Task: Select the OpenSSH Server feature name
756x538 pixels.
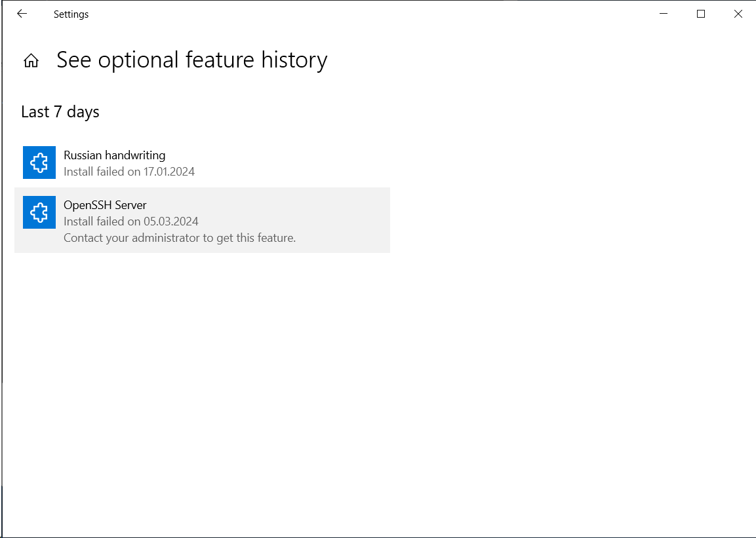Action: (105, 205)
